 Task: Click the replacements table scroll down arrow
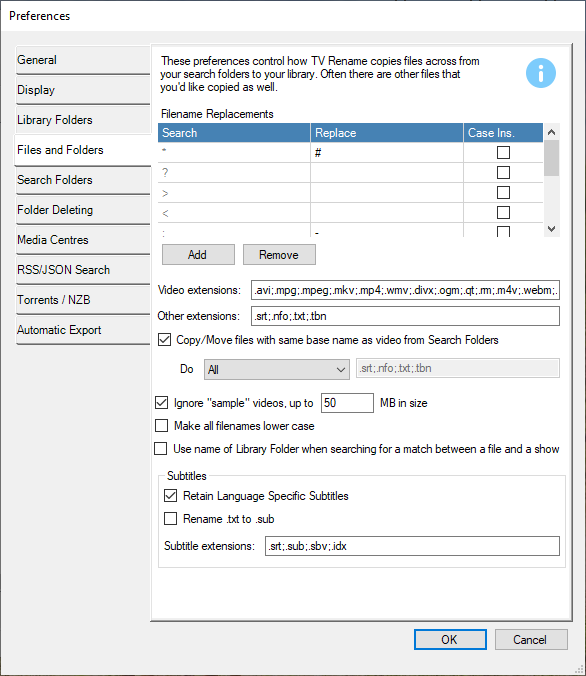(552, 229)
